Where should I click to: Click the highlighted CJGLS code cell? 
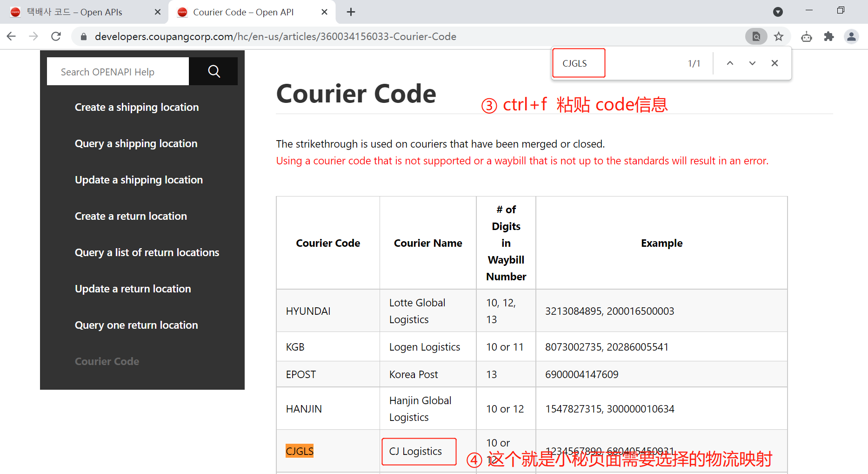(300, 451)
